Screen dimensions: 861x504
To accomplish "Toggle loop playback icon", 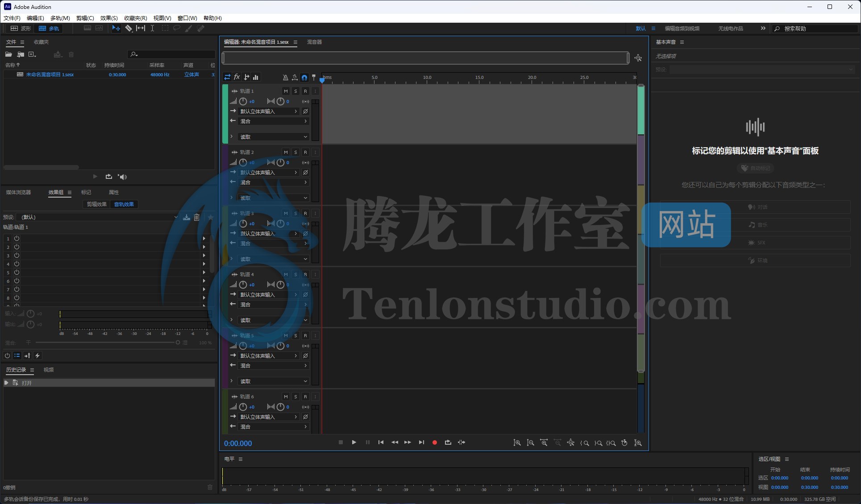I will (448, 442).
